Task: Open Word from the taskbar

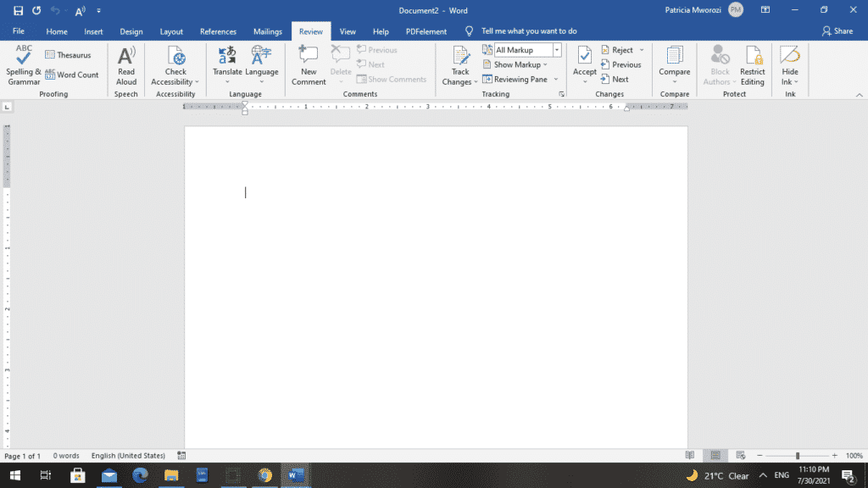Action: coord(295,475)
